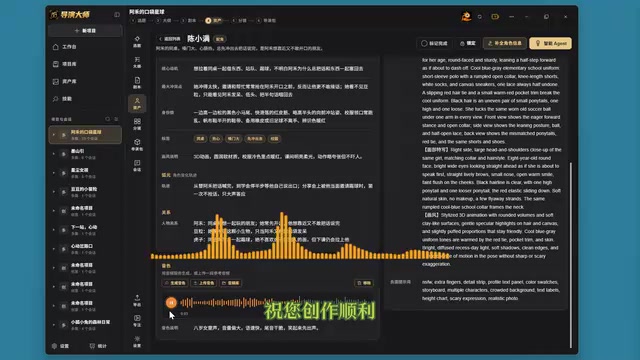
Task: Collapse the sidebar using the panel icon beside the logo
Action: pyautogui.click(x=117, y=15)
